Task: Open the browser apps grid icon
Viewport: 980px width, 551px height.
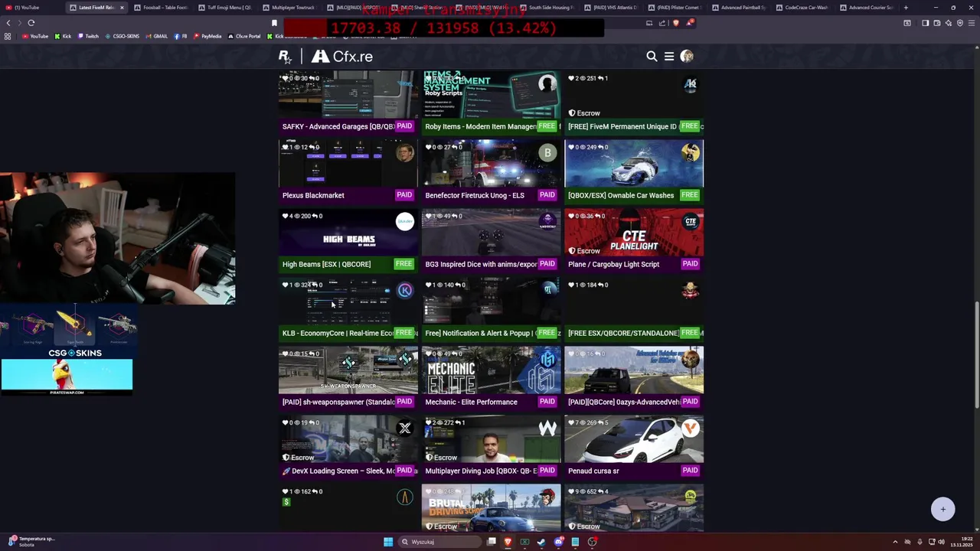Action: point(8,36)
